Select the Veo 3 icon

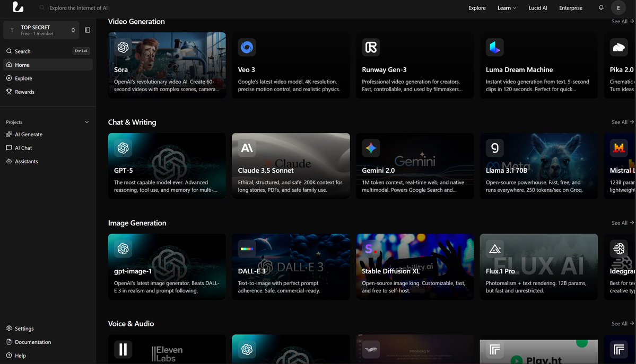click(x=247, y=47)
